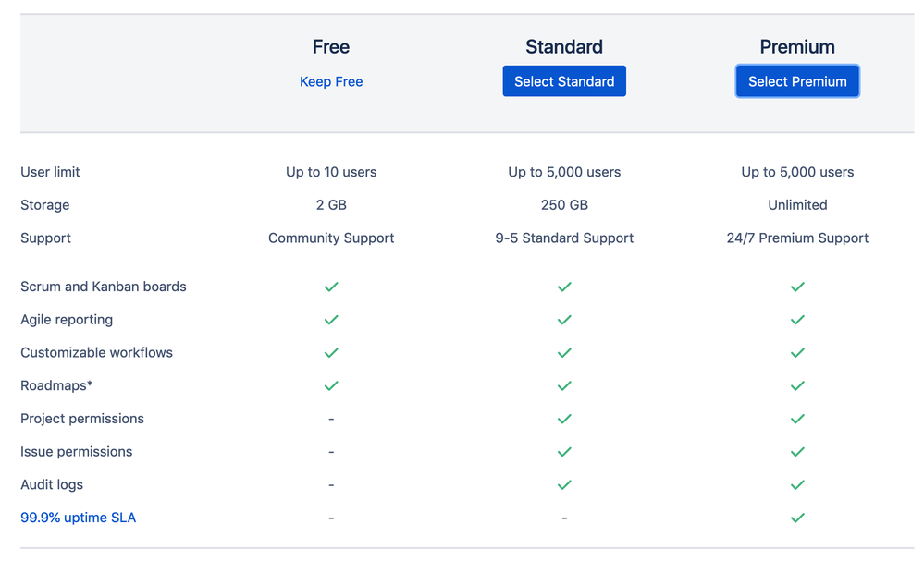Screen dimensions: 924x561
Task: Click the 24/7 Premium Support text
Action: 797,238
